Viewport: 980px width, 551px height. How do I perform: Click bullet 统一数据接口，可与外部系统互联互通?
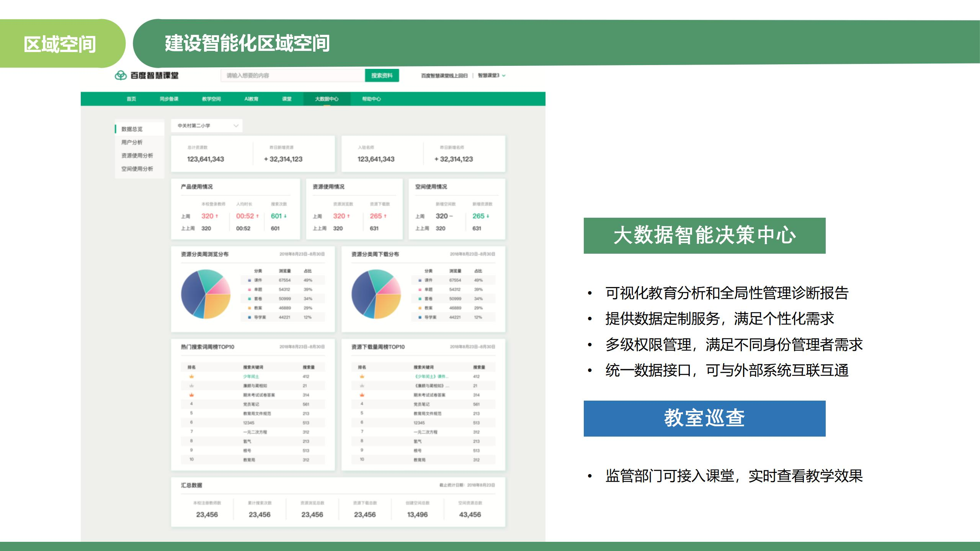tap(727, 370)
